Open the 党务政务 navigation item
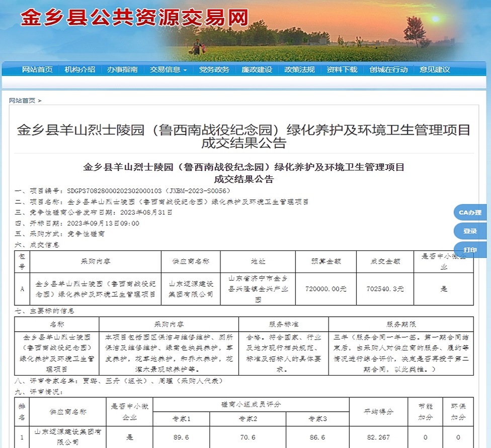 (x=214, y=69)
